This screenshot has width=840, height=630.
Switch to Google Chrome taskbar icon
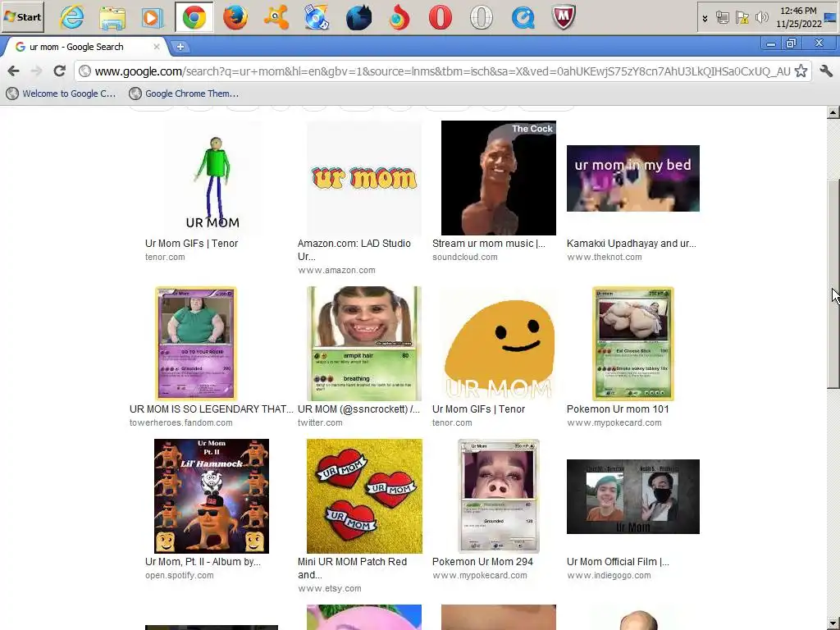click(194, 18)
